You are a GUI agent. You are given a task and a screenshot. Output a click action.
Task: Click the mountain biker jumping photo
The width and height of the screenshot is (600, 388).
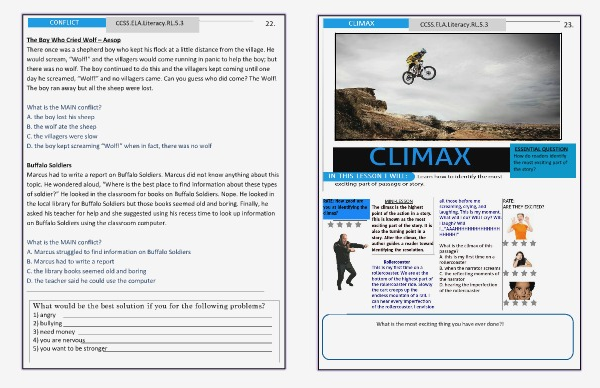click(448, 87)
